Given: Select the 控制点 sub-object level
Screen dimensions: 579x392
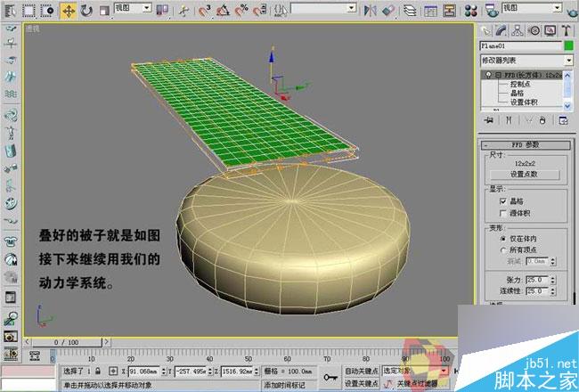Looking at the screenshot, I should click(520, 85).
